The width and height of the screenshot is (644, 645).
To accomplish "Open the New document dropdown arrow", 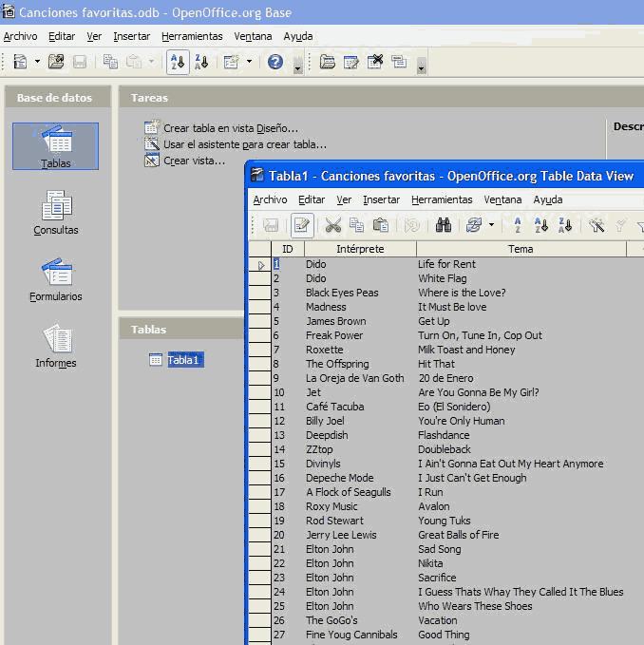I will (37, 62).
